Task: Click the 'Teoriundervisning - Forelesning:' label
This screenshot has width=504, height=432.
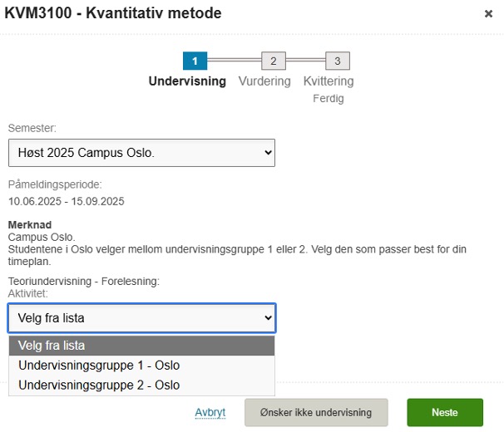Action: (x=84, y=282)
